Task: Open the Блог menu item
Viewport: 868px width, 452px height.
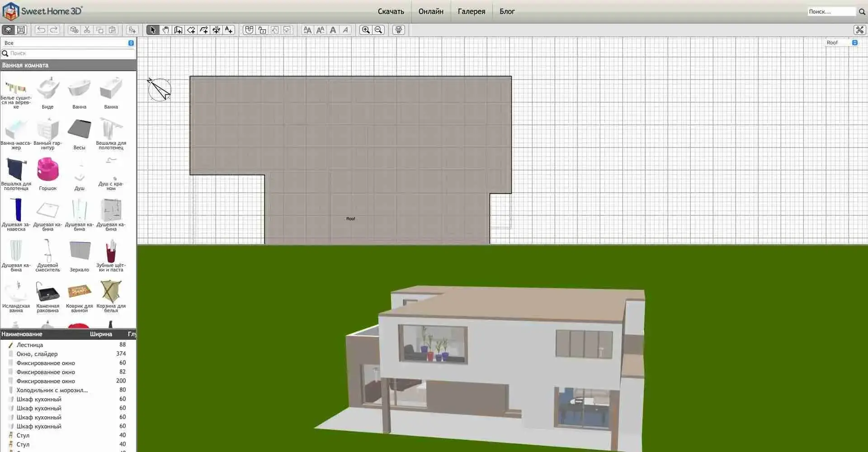Action: (x=507, y=11)
